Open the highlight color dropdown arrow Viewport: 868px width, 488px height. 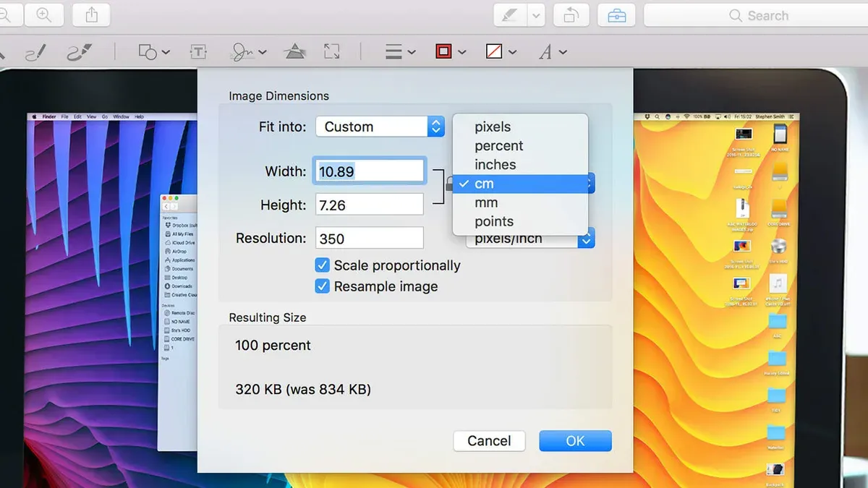coord(536,15)
